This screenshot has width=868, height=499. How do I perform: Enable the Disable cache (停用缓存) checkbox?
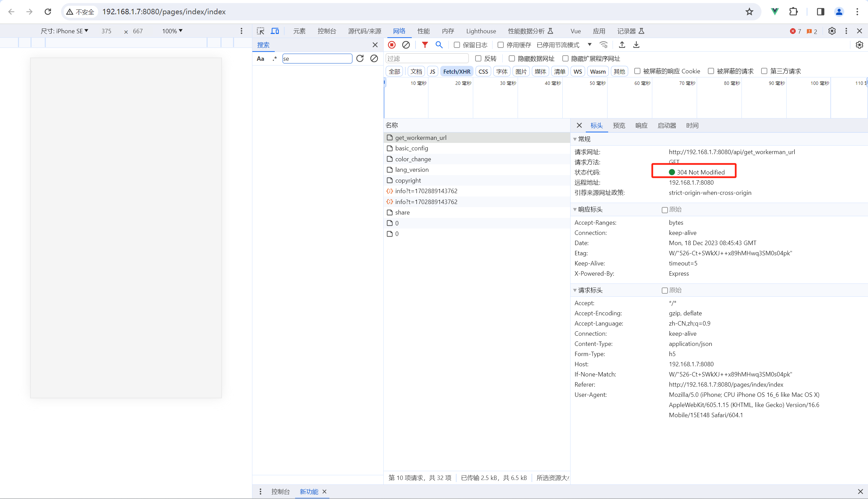[500, 45]
